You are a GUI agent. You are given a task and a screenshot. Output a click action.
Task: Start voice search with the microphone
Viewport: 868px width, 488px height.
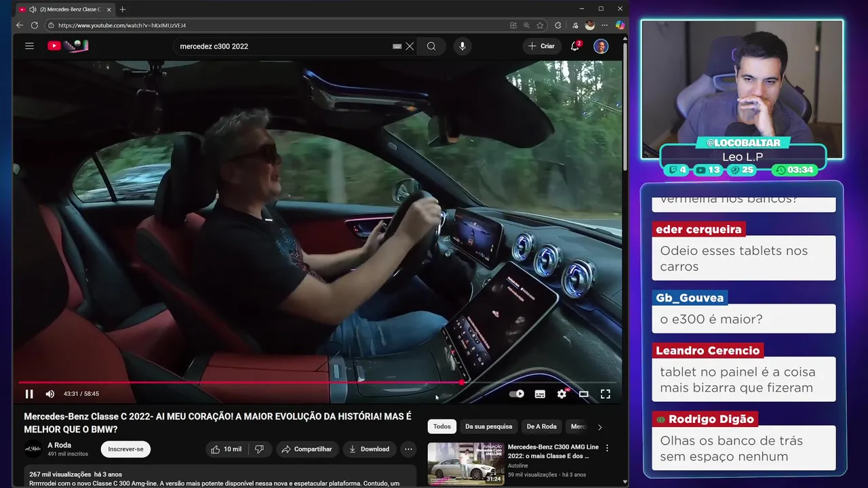[x=462, y=46]
